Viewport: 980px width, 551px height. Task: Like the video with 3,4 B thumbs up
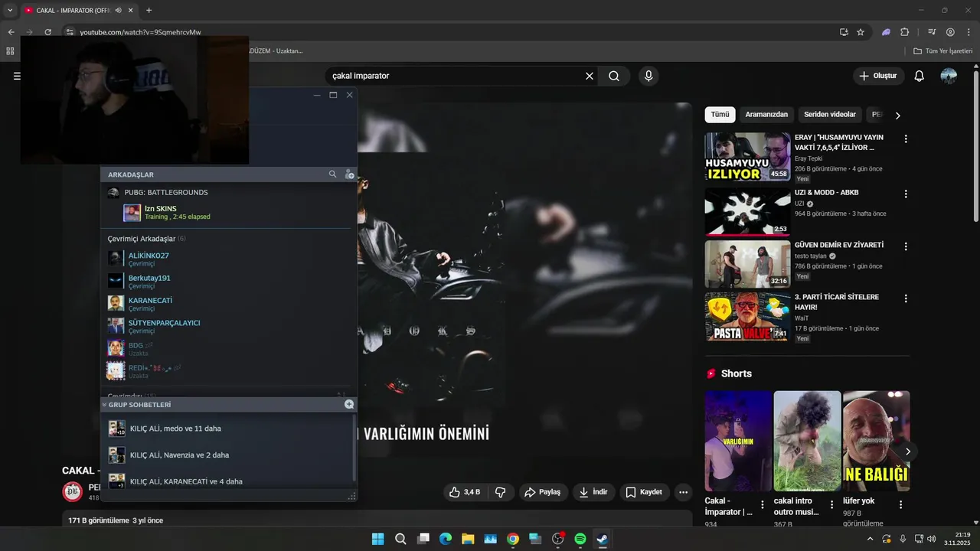point(465,492)
